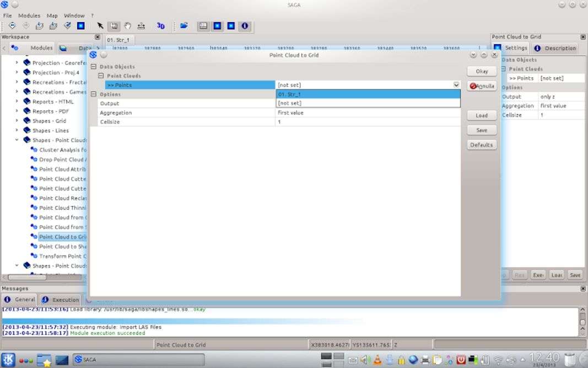Screen dimensions: 588x368
Task: Expand the Reports - HTML tree node
Action: tap(17, 102)
